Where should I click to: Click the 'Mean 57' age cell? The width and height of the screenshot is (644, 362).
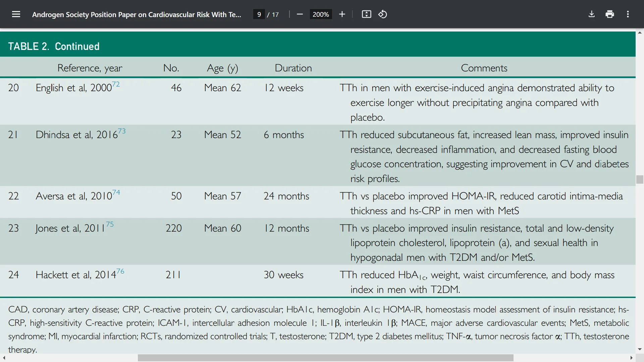223,196
